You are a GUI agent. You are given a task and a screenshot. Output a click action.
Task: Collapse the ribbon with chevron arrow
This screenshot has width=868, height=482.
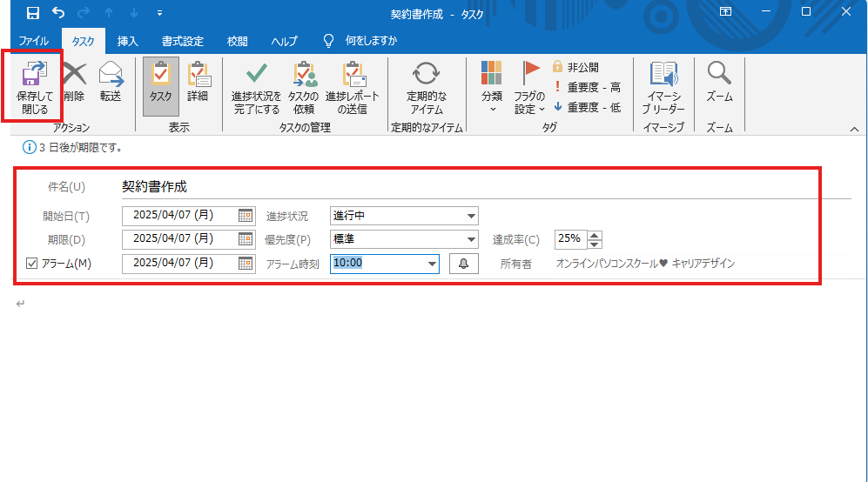(854, 129)
